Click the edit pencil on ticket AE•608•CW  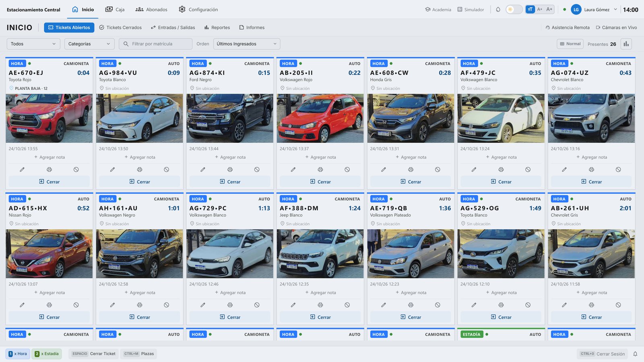coord(384,170)
